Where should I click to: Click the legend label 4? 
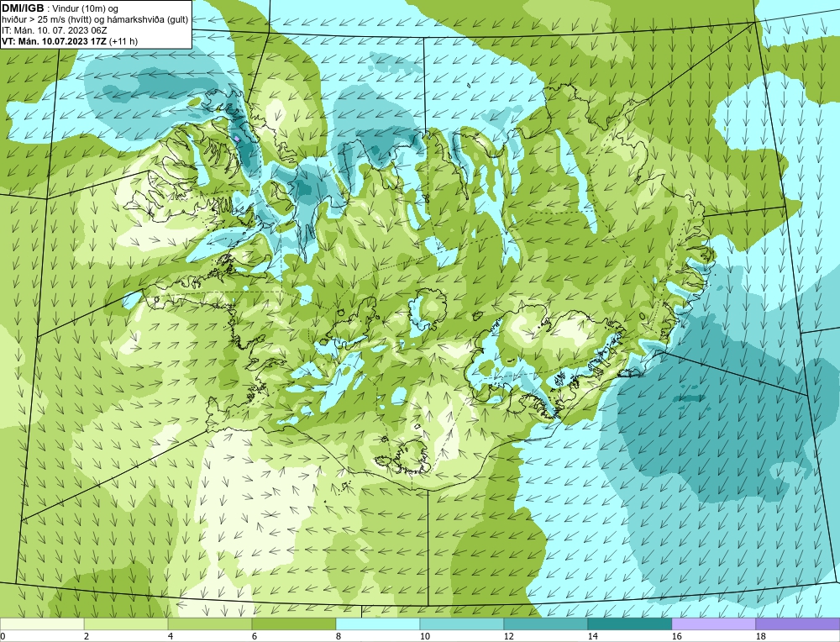click(171, 636)
